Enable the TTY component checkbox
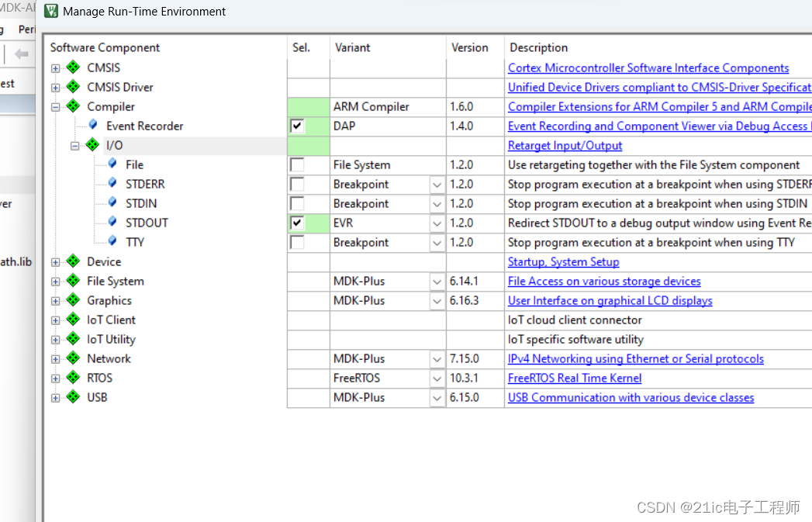The width and height of the screenshot is (812, 522). click(x=297, y=242)
